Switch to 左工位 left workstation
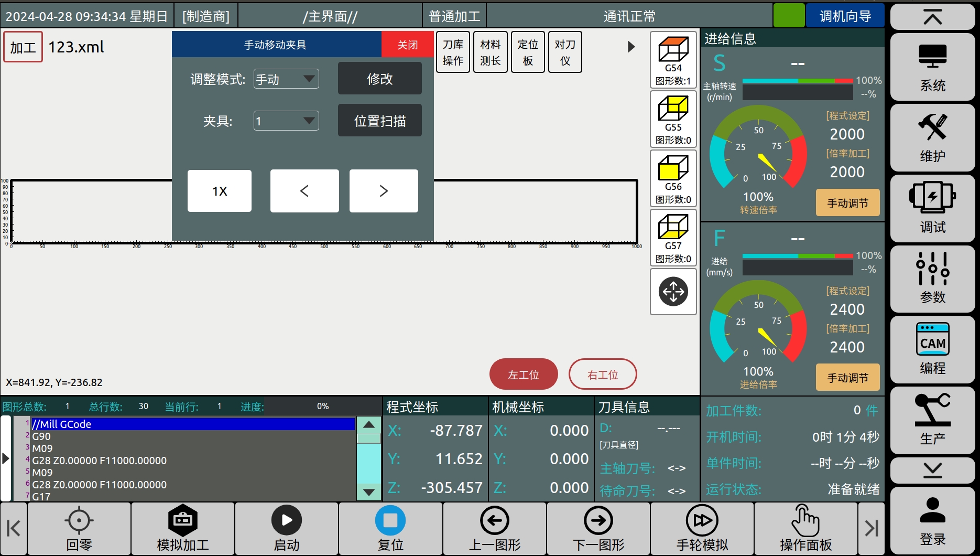 click(523, 375)
